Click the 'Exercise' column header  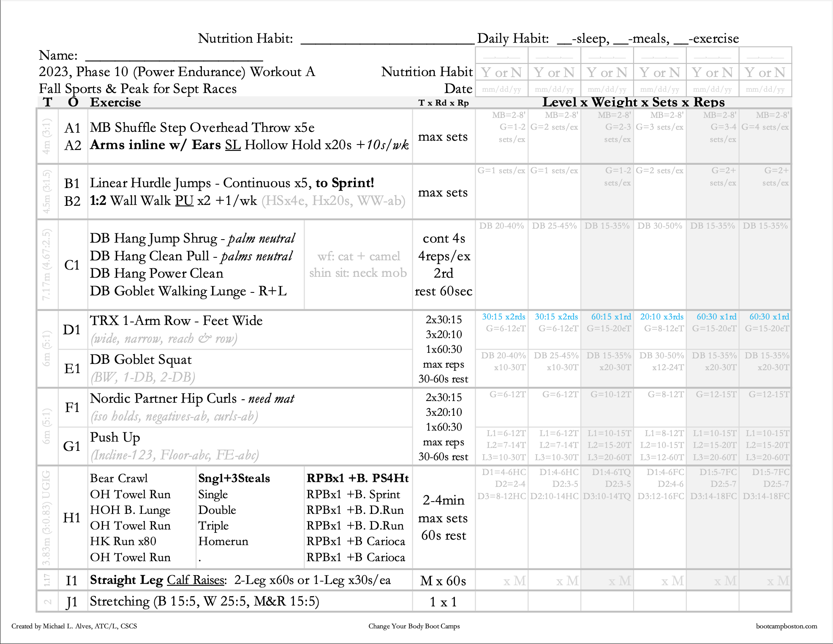[115, 102]
